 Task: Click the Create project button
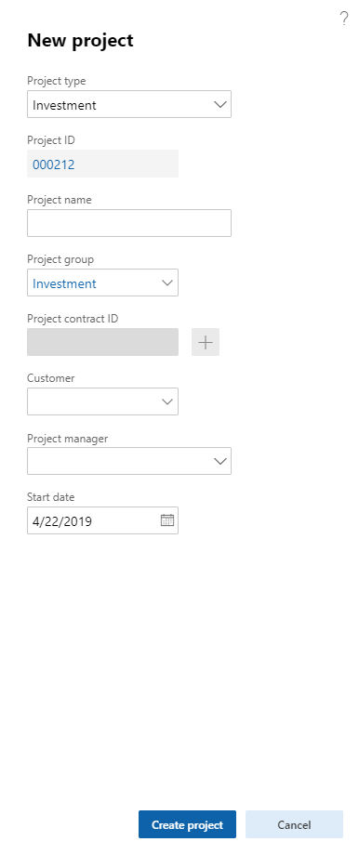click(x=187, y=824)
